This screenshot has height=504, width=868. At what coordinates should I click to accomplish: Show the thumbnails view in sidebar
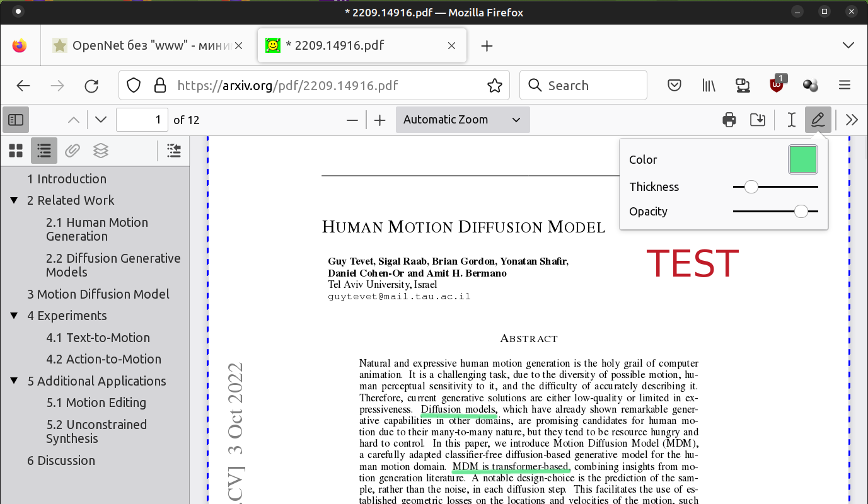tap(16, 151)
